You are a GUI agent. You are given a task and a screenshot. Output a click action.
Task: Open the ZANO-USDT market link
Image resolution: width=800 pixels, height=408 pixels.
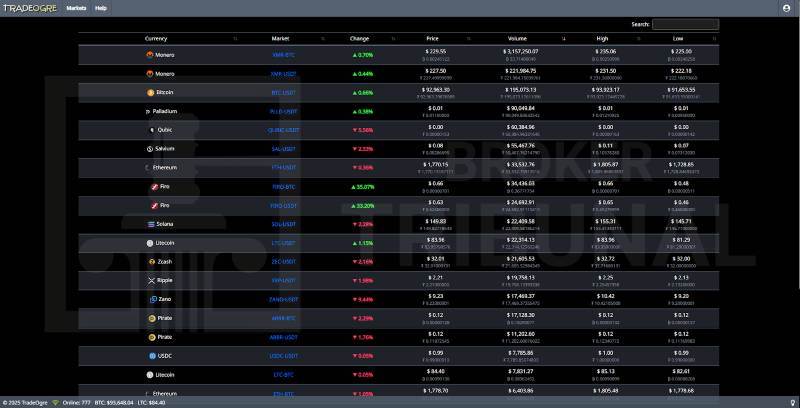coord(284,299)
